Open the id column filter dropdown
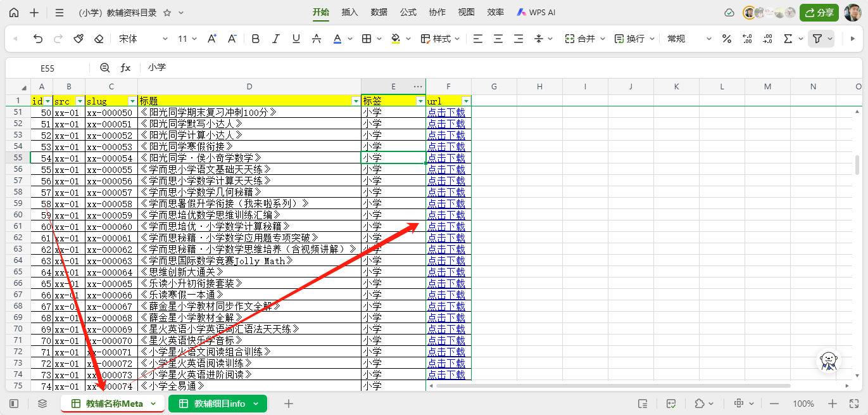The image size is (868, 415). point(47,101)
